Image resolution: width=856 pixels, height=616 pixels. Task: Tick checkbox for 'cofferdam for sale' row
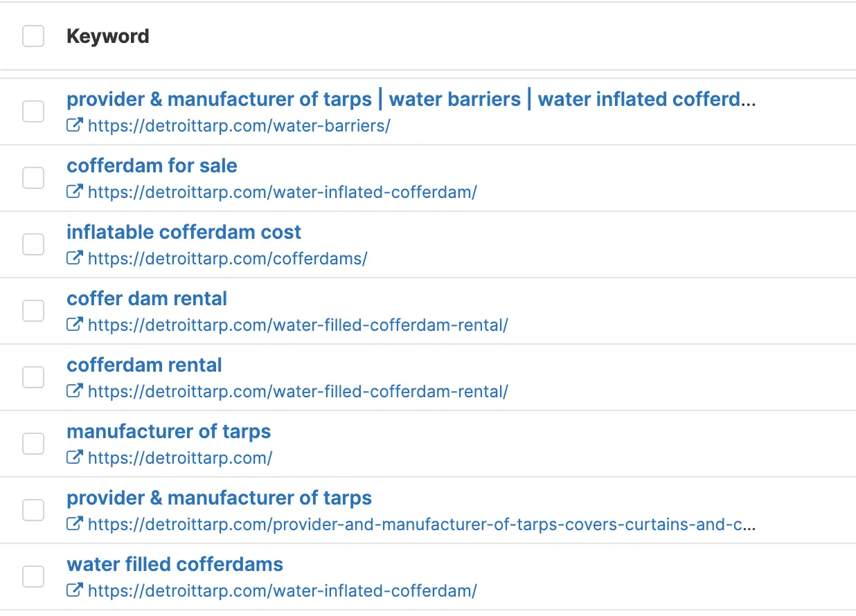[33, 178]
